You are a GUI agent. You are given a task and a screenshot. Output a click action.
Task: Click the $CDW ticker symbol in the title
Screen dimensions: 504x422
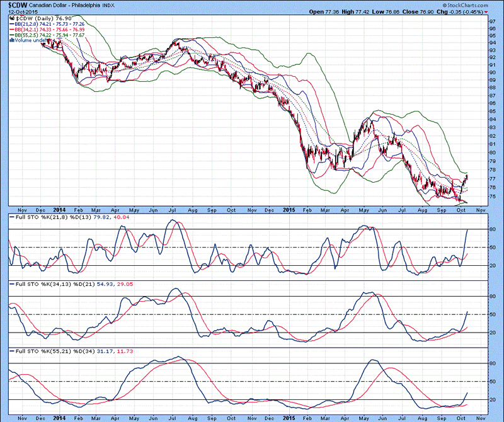[15, 4]
